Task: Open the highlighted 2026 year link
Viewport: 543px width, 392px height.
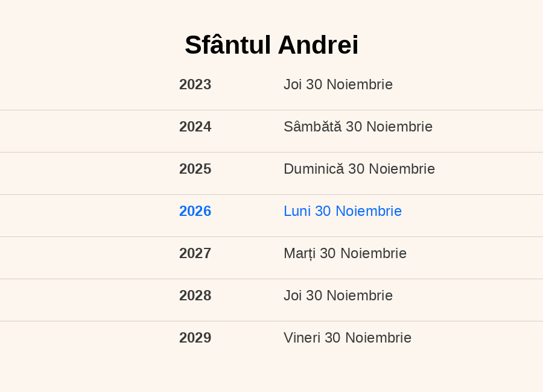Action: click(x=195, y=211)
